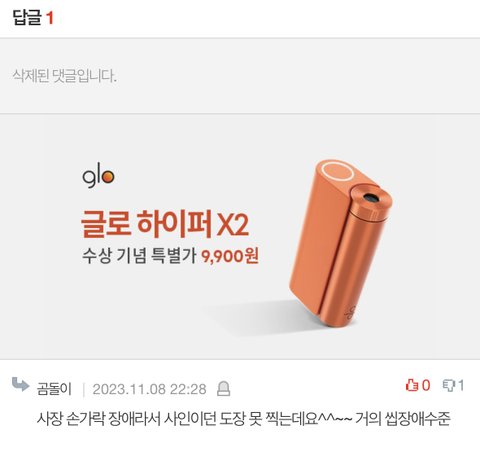Viewport: 480px width, 452px height.
Task: Click the 2023.11.08 22:28 timestamp
Action: pyautogui.click(x=149, y=389)
